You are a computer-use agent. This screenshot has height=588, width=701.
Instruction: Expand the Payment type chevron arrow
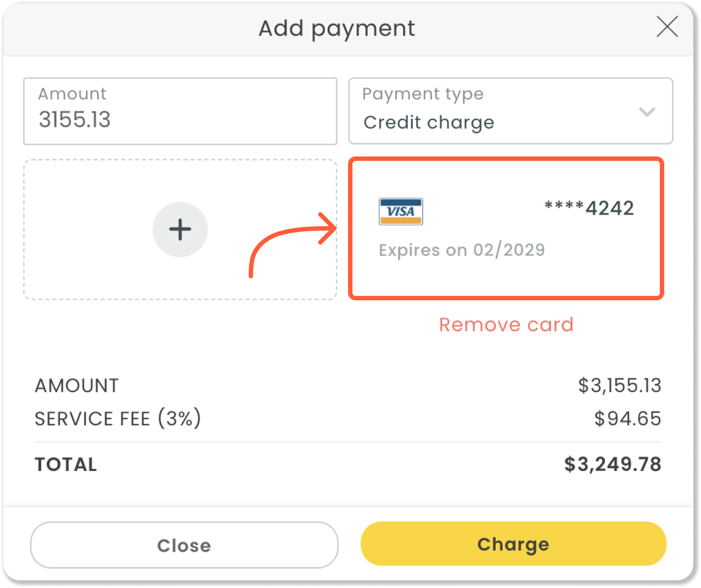[647, 112]
